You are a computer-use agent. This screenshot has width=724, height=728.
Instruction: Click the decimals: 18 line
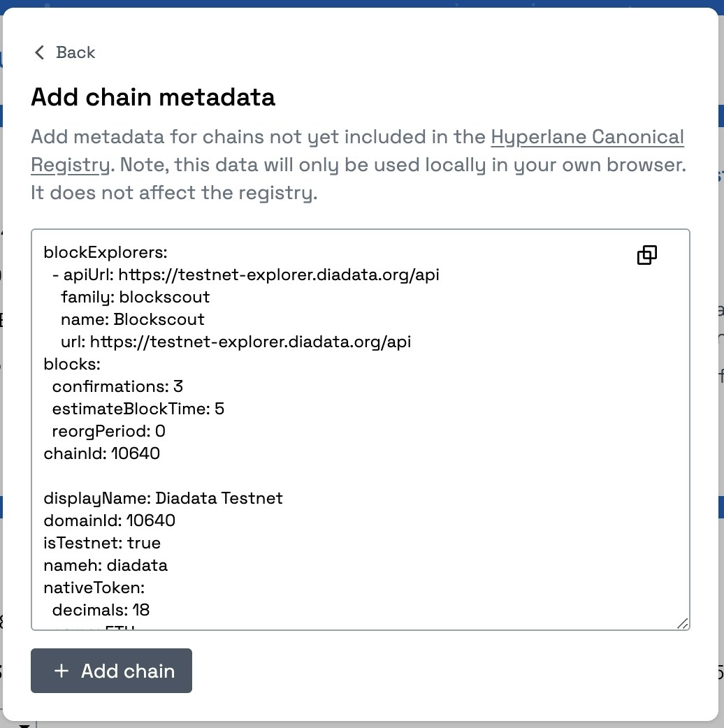[x=101, y=610]
